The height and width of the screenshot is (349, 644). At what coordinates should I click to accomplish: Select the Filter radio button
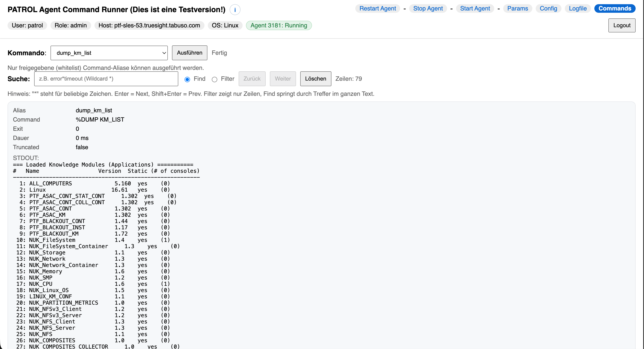(x=215, y=79)
